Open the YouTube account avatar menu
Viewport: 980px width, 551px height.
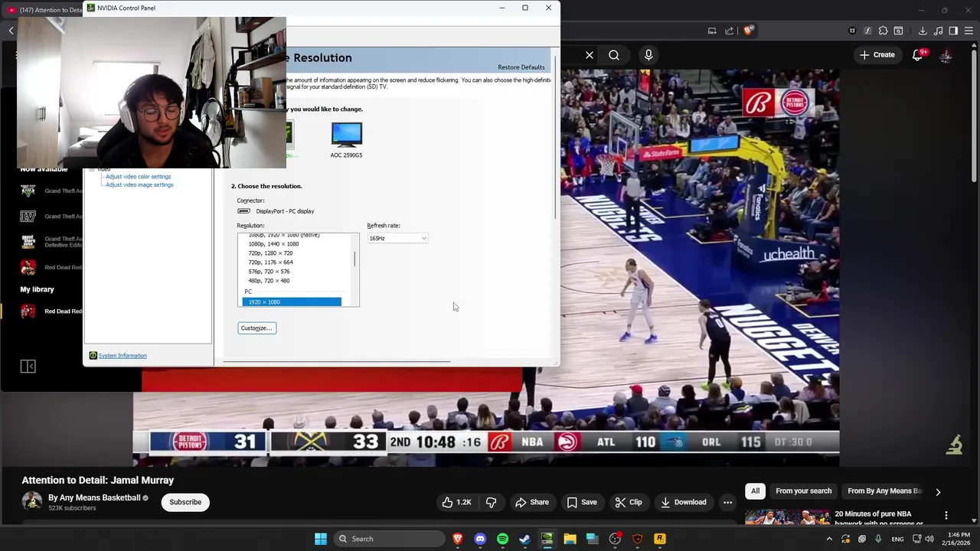pyautogui.click(x=946, y=55)
